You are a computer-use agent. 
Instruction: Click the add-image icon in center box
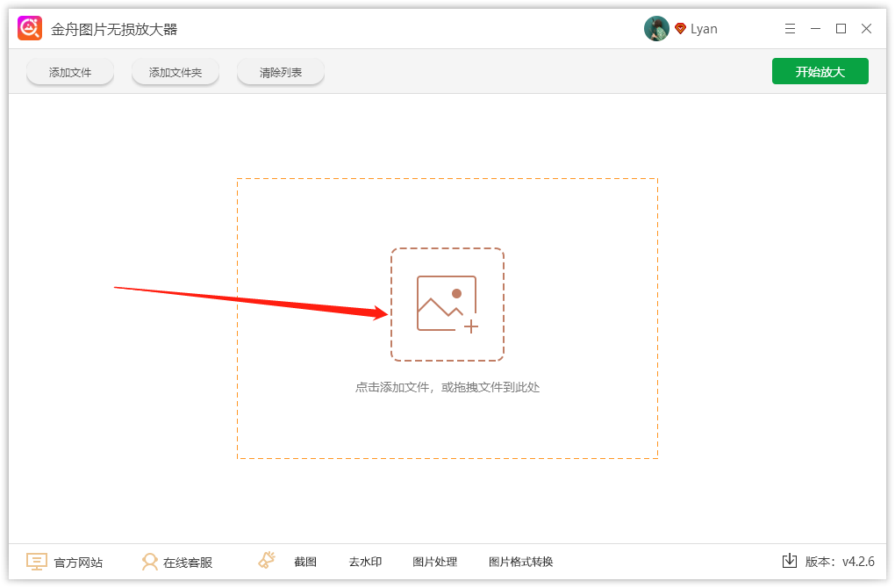tap(447, 305)
